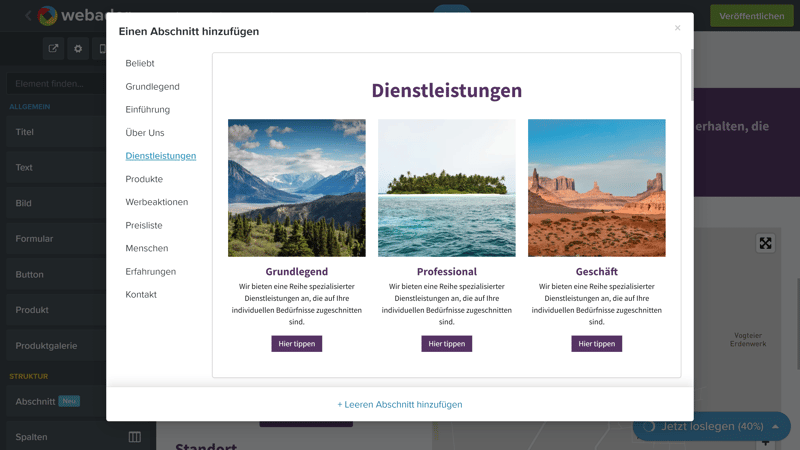Open the Über Uns category
The width and height of the screenshot is (800, 450).
point(145,133)
